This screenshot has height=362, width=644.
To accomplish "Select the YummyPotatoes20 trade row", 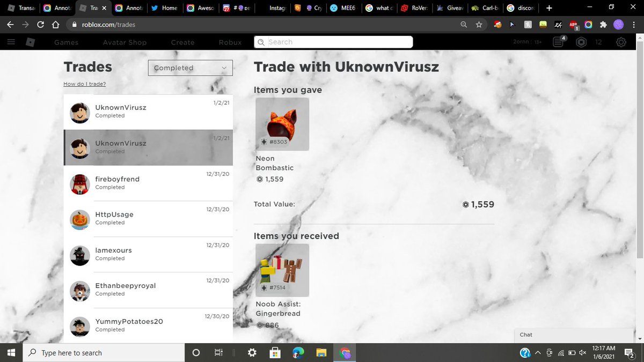I will point(148,325).
